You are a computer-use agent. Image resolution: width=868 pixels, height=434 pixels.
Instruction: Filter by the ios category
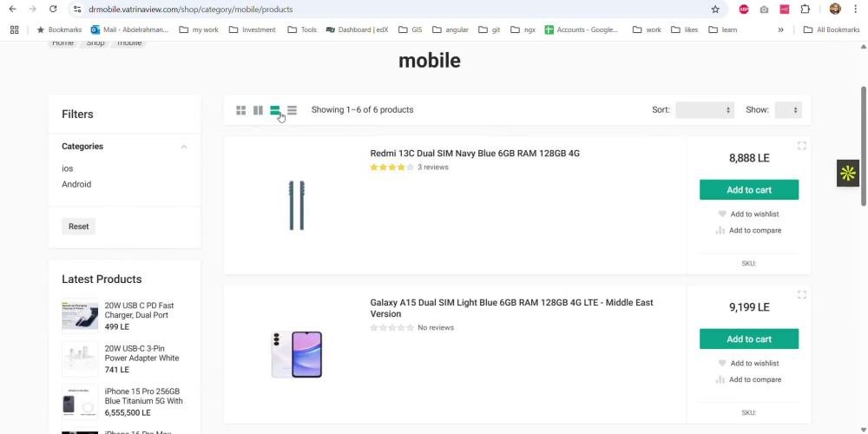tap(68, 168)
